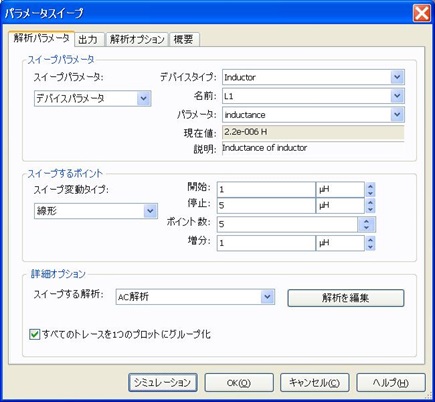
Task: Open the デバイスパラメータ sweep parameter dropdown
Action: [93, 98]
